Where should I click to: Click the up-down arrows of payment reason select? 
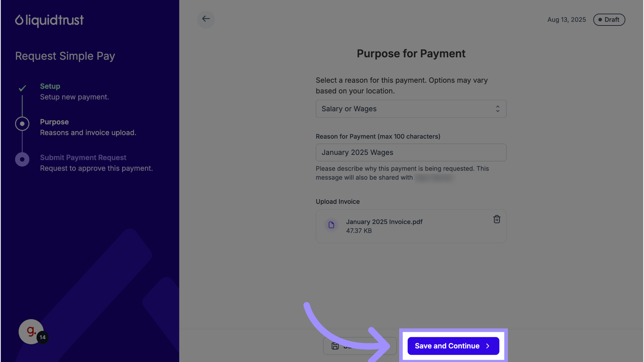497,109
